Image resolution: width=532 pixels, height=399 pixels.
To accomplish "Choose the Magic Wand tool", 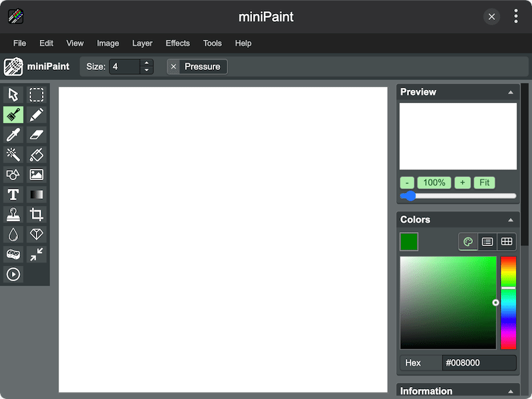I will tap(13, 155).
